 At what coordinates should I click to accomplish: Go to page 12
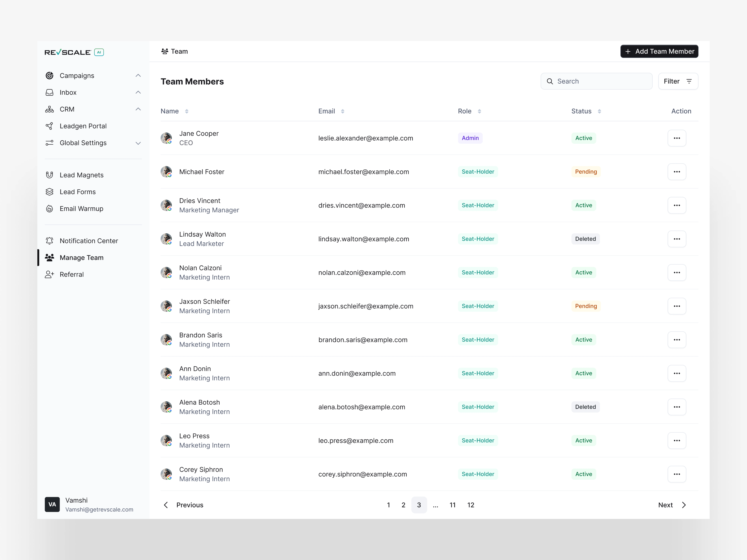(x=471, y=505)
